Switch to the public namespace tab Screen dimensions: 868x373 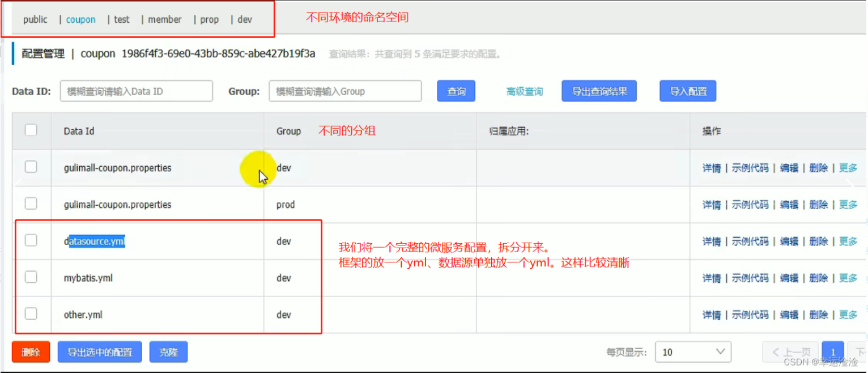[35, 19]
